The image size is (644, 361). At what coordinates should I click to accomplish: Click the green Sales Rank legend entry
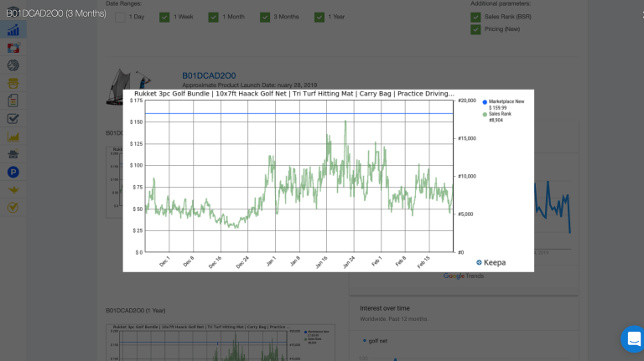pos(497,117)
